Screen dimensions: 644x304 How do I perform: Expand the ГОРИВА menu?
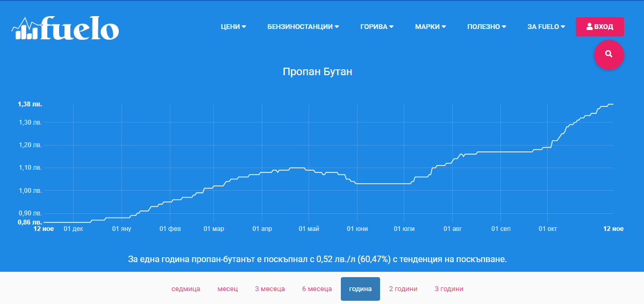[377, 27]
